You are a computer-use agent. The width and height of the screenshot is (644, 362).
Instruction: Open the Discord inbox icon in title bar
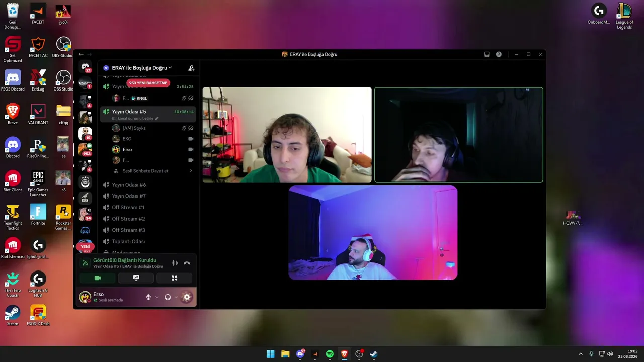point(487,54)
